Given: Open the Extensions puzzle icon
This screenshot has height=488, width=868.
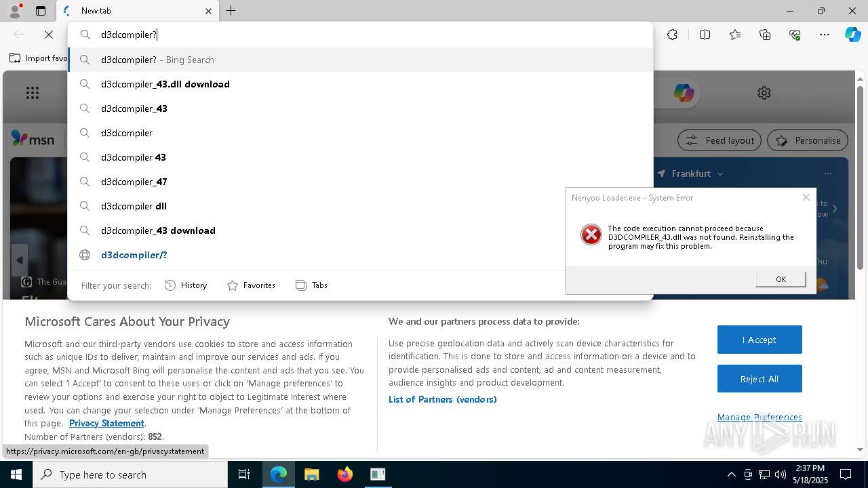Looking at the screenshot, I should click(672, 35).
